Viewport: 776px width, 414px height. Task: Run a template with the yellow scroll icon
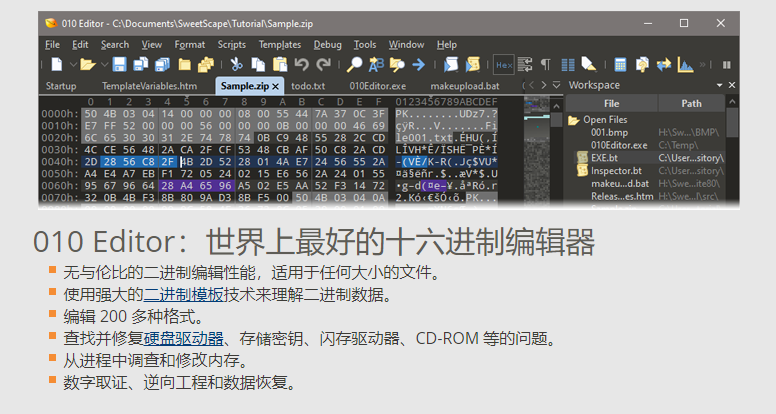[x=473, y=64]
